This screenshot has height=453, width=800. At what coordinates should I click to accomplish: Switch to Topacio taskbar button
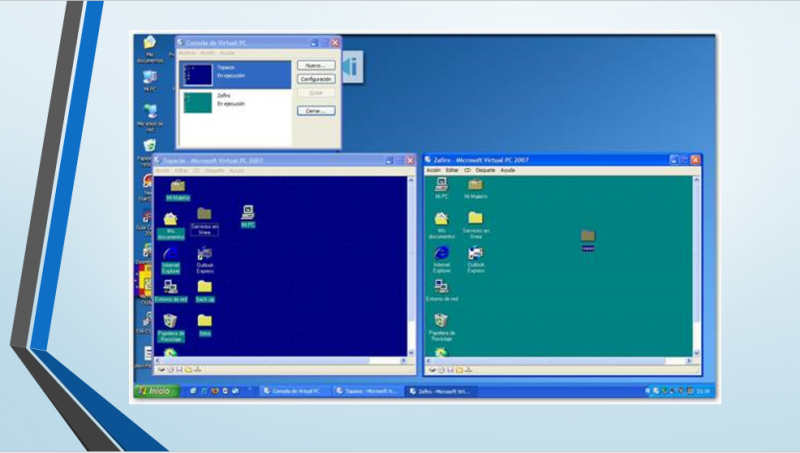(367, 391)
